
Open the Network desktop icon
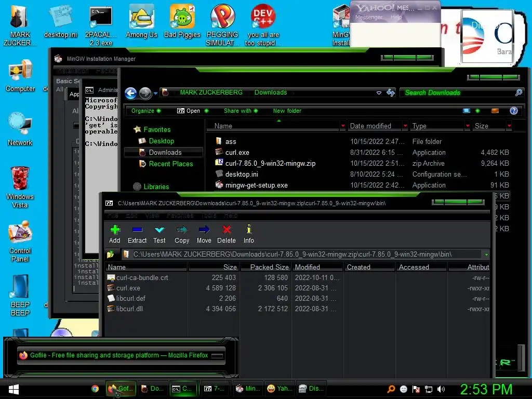click(20, 129)
